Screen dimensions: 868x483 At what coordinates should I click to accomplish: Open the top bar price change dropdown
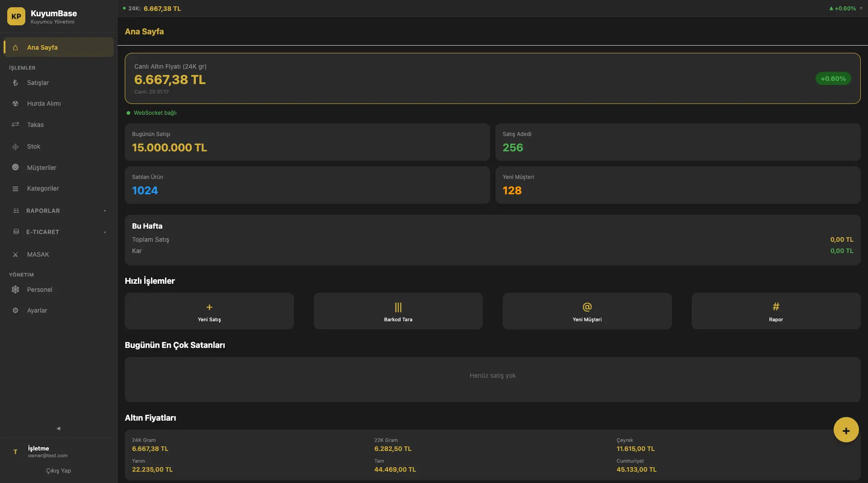click(x=861, y=9)
